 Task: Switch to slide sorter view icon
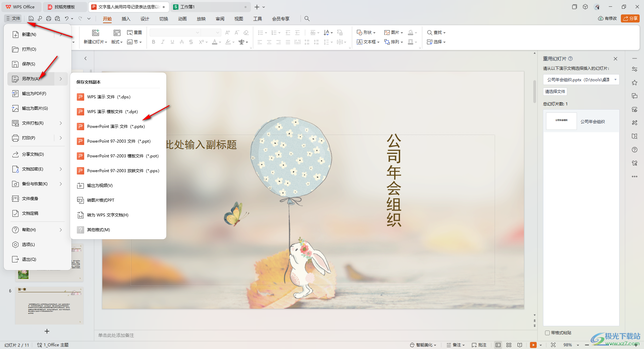point(509,345)
